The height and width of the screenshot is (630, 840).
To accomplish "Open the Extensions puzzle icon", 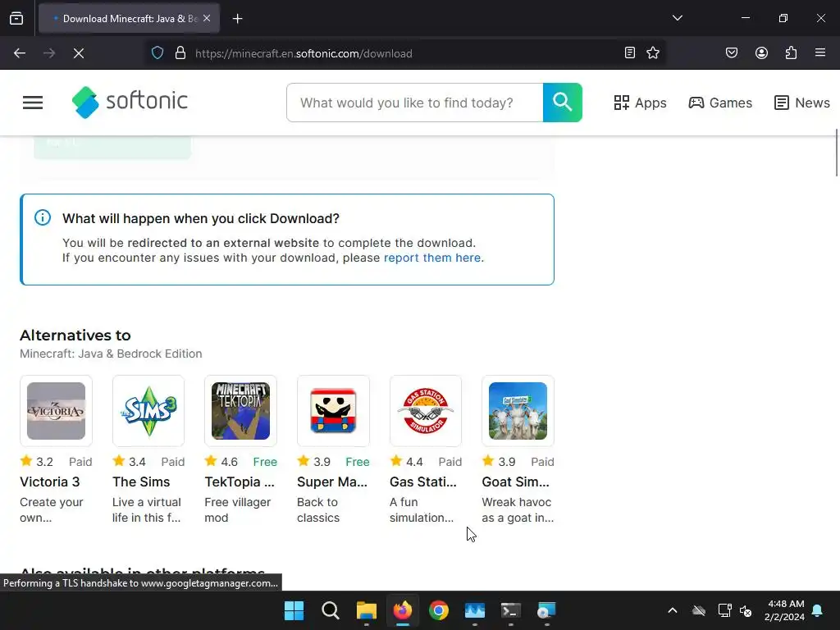I will 791,53.
